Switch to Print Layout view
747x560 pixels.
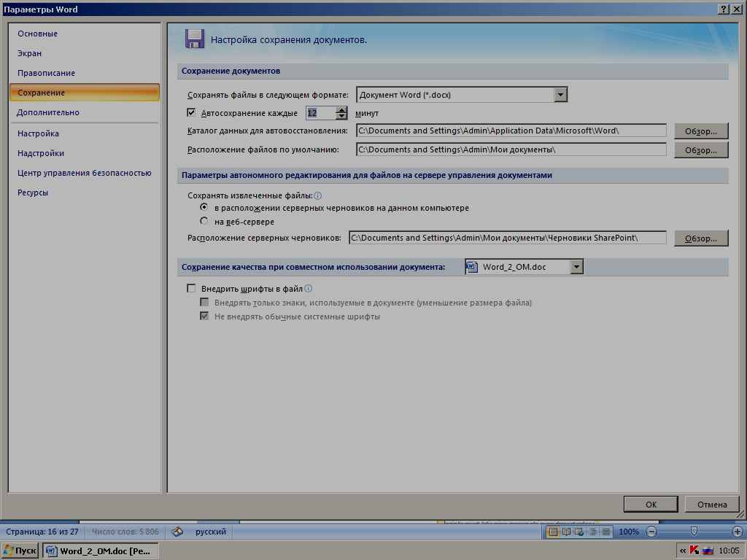click(553, 532)
